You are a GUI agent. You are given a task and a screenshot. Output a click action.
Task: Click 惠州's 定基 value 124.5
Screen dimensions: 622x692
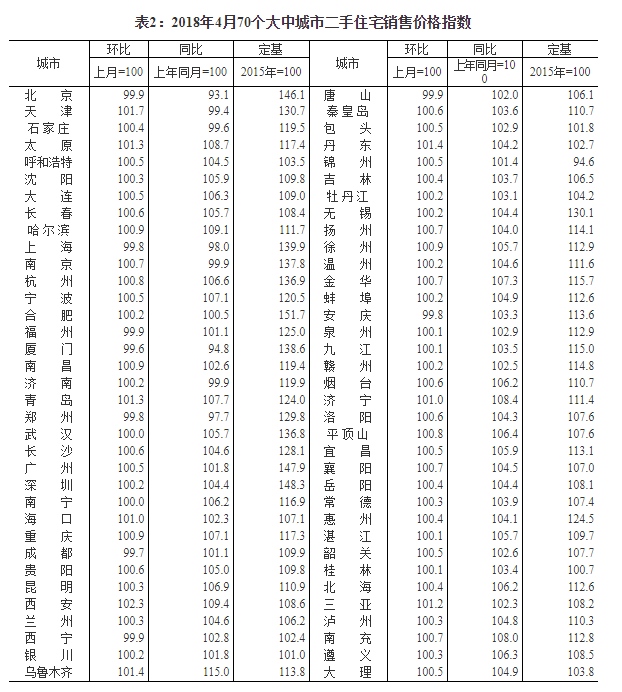[x=581, y=519]
